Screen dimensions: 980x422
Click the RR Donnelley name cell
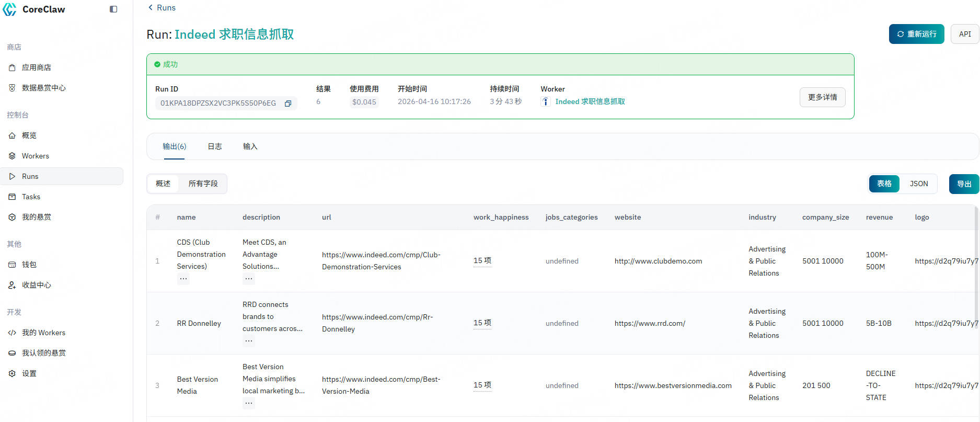[199, 323]
